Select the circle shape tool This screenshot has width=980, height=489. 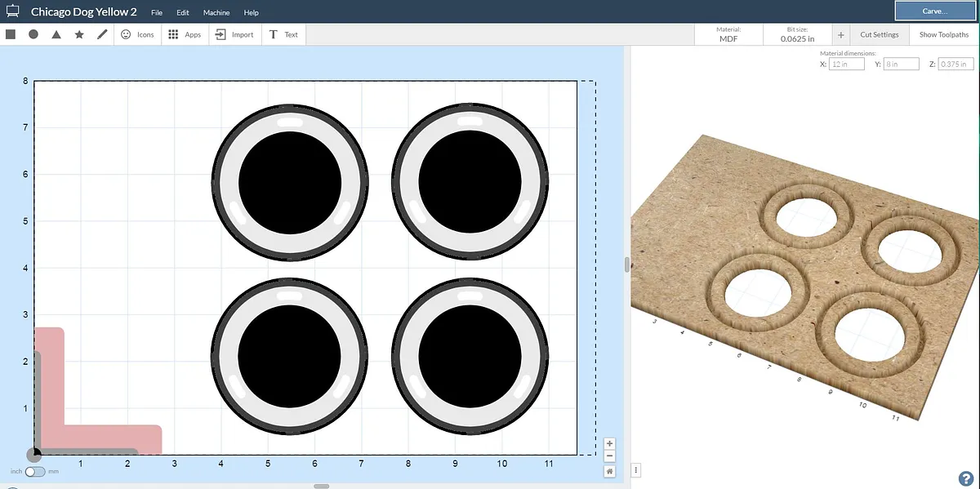point(33,34)
